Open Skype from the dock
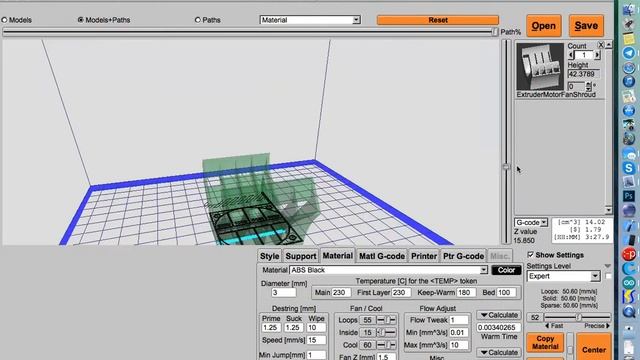640x360 pixels. [x=629, y=168]
